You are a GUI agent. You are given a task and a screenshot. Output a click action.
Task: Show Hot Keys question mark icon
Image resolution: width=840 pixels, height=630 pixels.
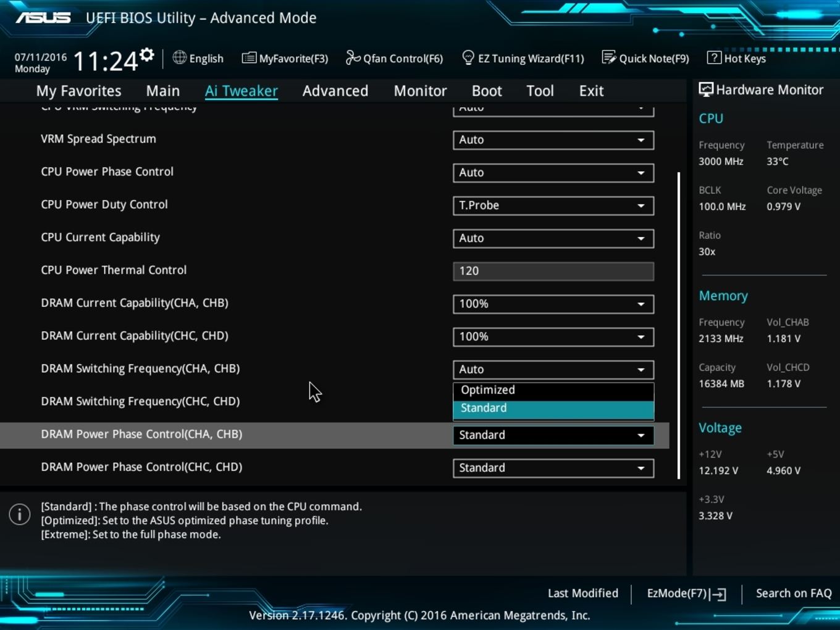pyautogui.click(x=714, y=58)
